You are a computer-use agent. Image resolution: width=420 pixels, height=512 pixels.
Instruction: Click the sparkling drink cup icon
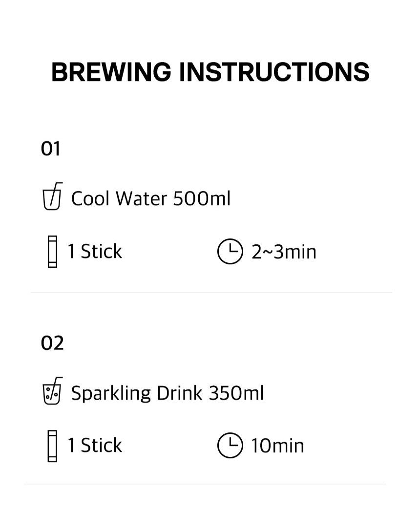coord(52,392)
